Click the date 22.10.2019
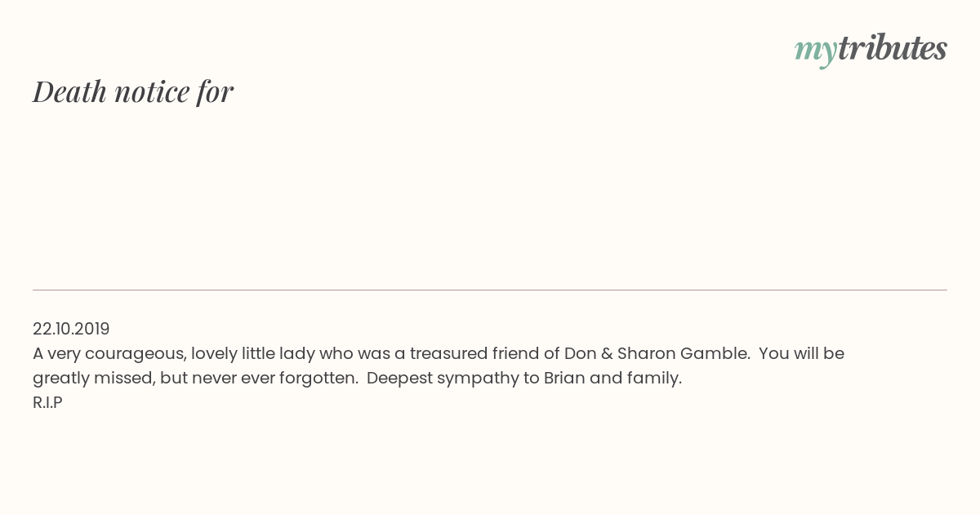980x514 pixels. pos(71,329)
